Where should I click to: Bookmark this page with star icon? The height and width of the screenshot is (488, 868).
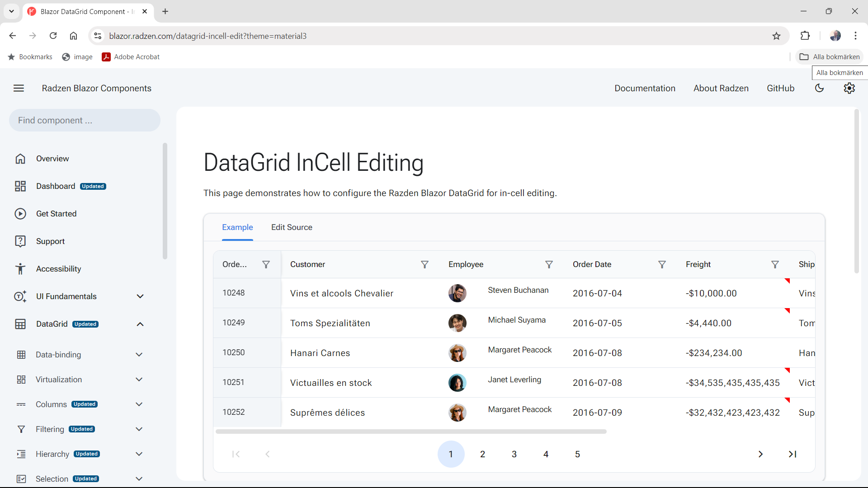pos(776,36)
